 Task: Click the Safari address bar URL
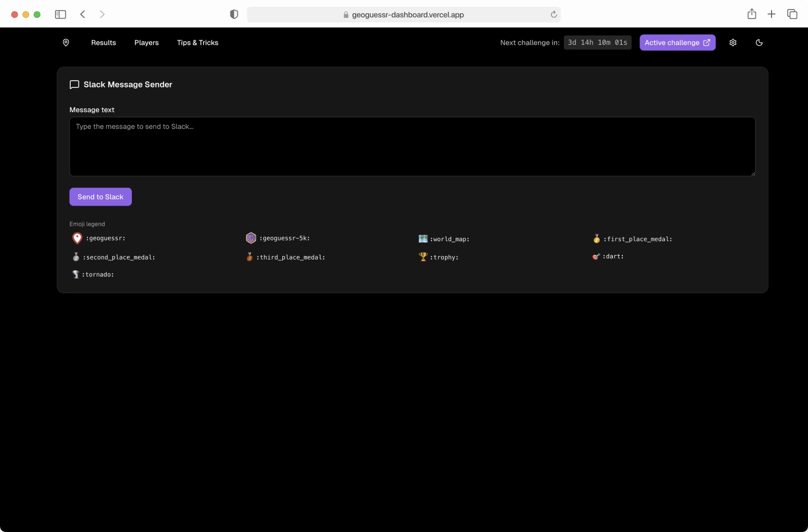408,15
